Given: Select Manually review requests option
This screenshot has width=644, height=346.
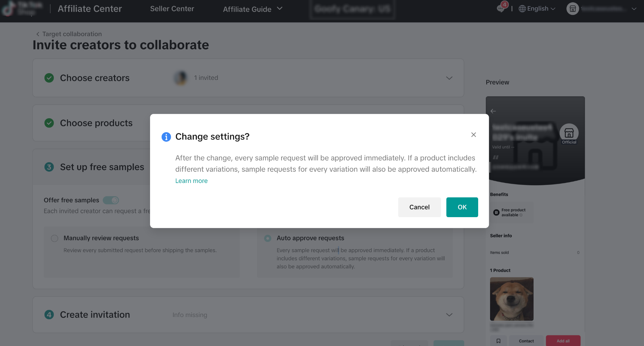Looking at the screenshot, I should tap(54, 238).
